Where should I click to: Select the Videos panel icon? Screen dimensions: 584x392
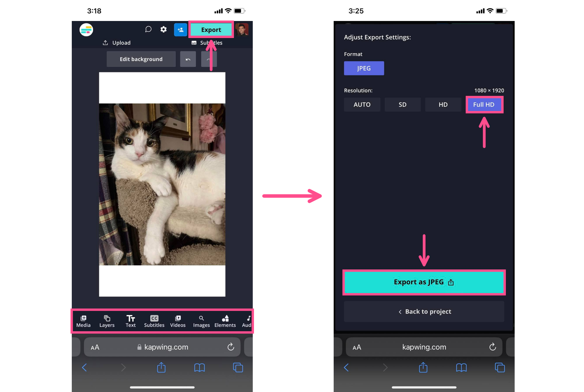178,320
